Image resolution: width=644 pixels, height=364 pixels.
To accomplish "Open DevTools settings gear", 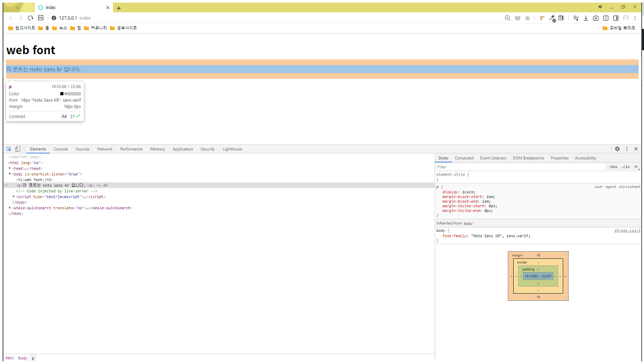I will tap(617, 149).
